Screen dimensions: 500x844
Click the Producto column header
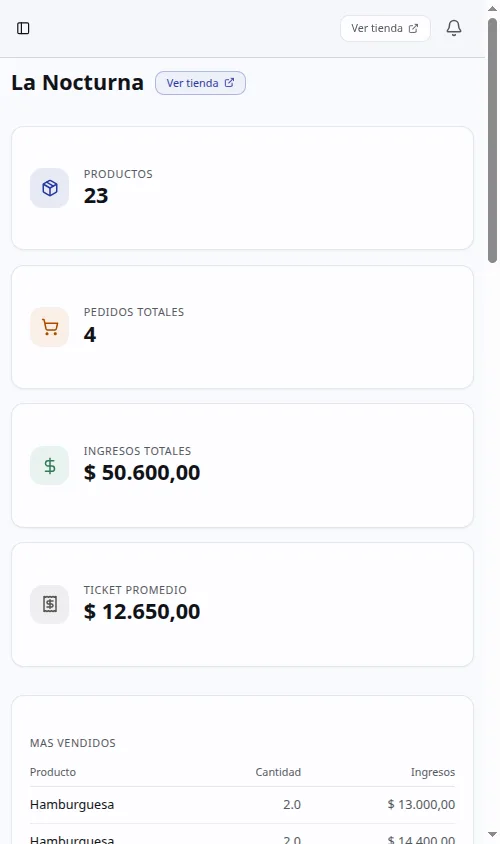pyautogui.click(x=53, y=772)
